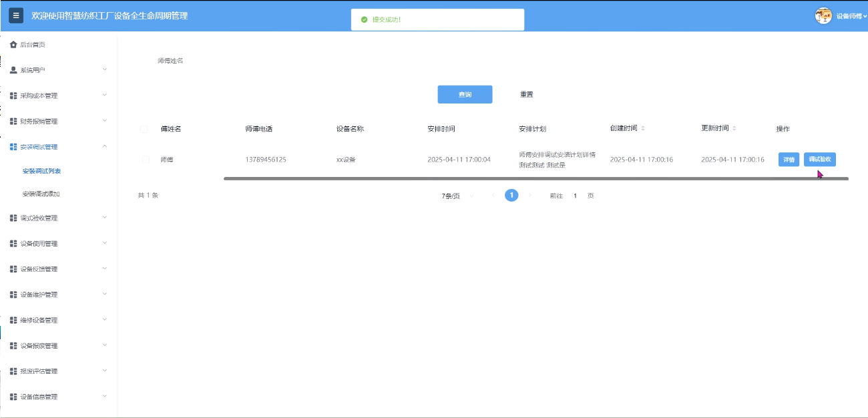Click the 安排计划 cell starting with 师傅安排调试
The width and height of the screenshot is (868, 418).
[557, 160]
